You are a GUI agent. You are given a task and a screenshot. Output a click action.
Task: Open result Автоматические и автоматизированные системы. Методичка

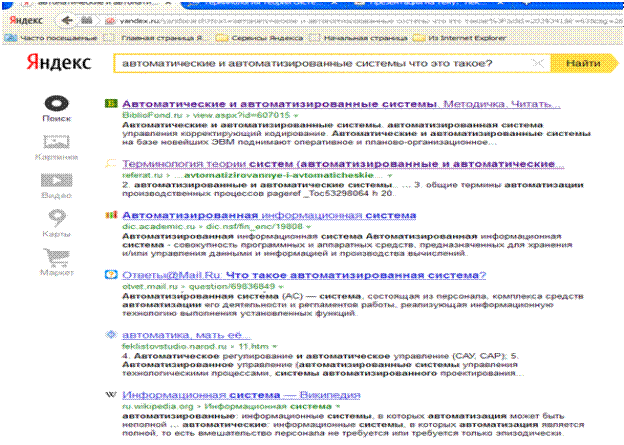[341, 104]
